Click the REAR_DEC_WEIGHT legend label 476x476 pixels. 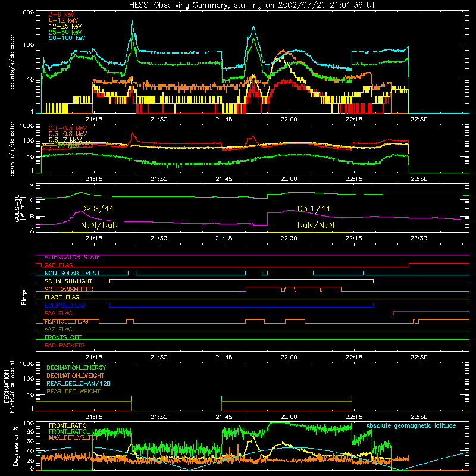pyautogui.click(x=73, y=392)
